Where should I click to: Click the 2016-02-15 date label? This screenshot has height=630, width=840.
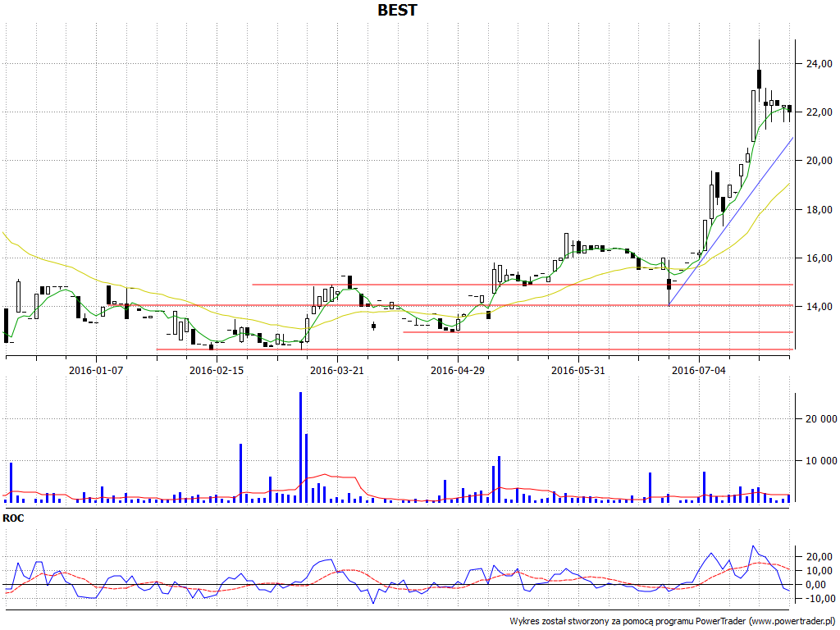pos(217,370)
